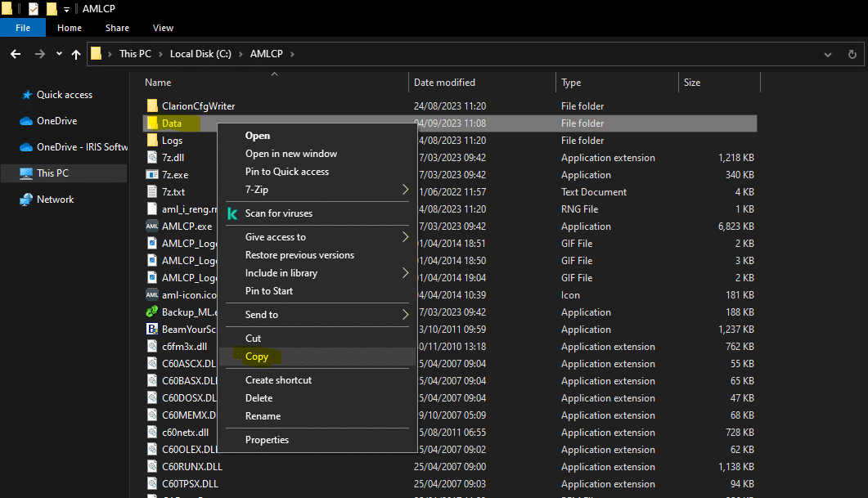Expand the chevron after This PC breadcrumb

[x=160, y=54]
